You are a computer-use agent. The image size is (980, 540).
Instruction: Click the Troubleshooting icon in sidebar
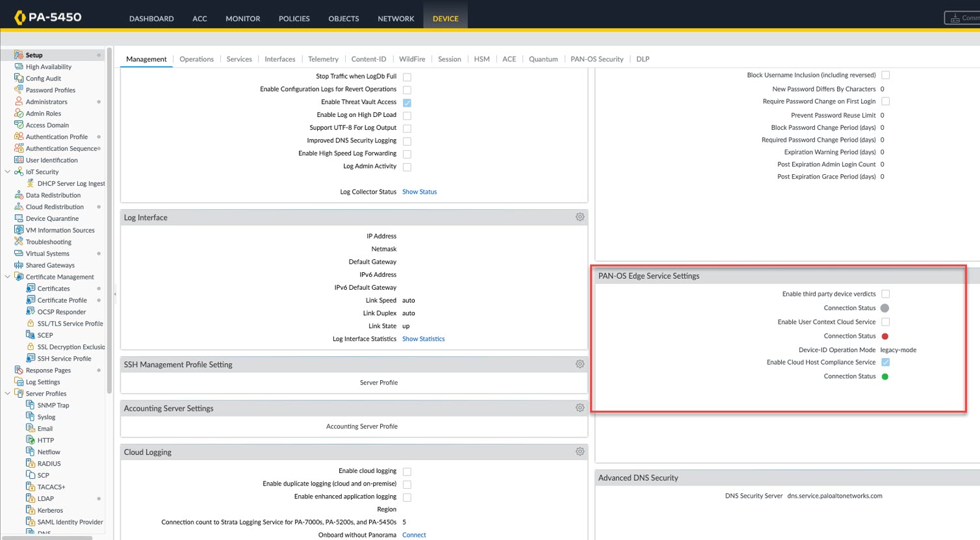(x=19, y=242)
